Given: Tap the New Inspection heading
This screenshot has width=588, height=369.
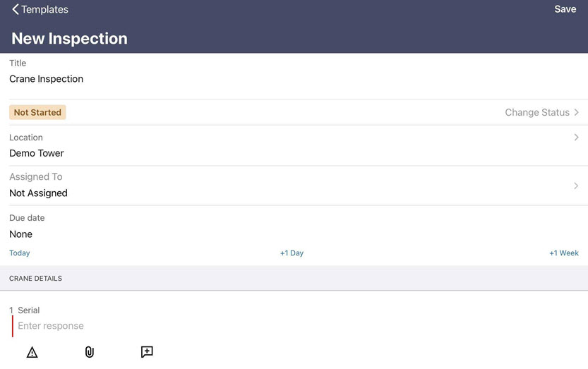Looking at the screenshot, I should click(69, 38).
